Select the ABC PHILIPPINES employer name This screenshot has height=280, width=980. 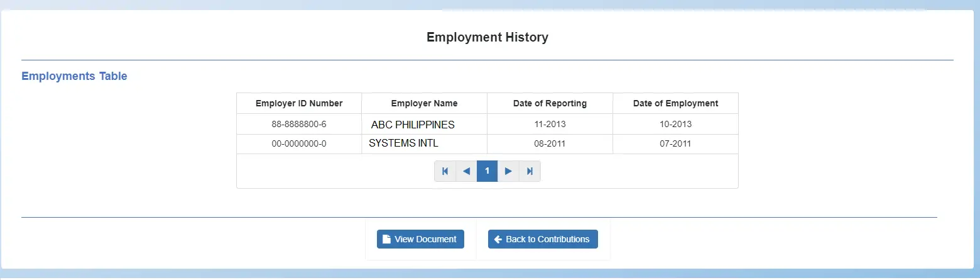pos(413,125)
